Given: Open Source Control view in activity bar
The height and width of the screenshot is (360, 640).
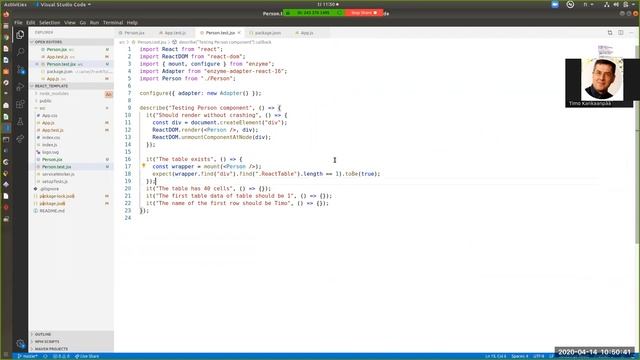Looking at the screenshot, I should (x=20, y=70).
